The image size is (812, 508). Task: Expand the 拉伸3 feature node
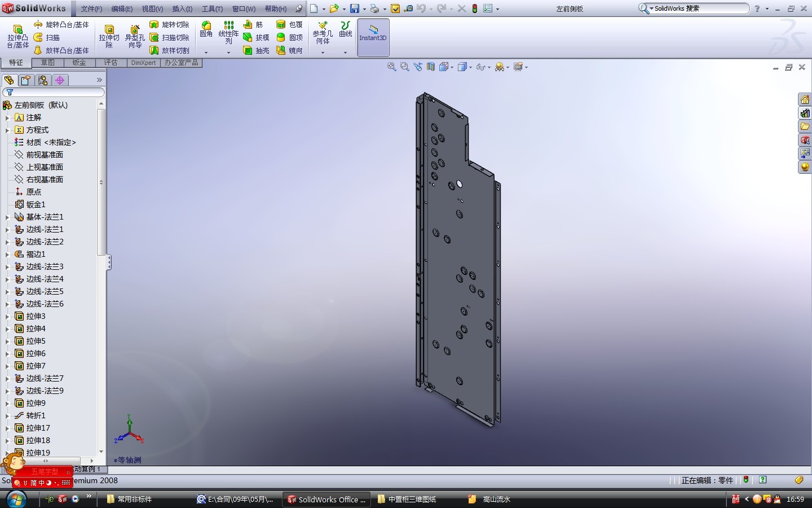click(x=7, y=316)
